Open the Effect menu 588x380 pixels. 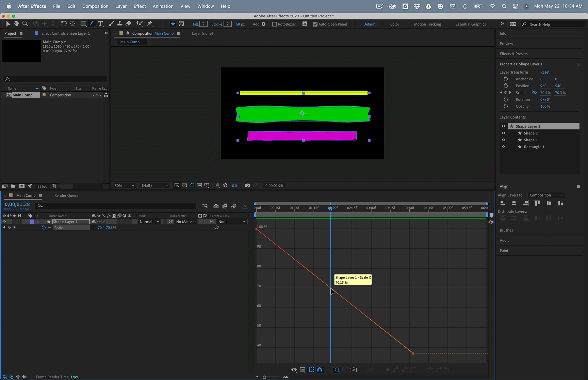pos(140,6)
